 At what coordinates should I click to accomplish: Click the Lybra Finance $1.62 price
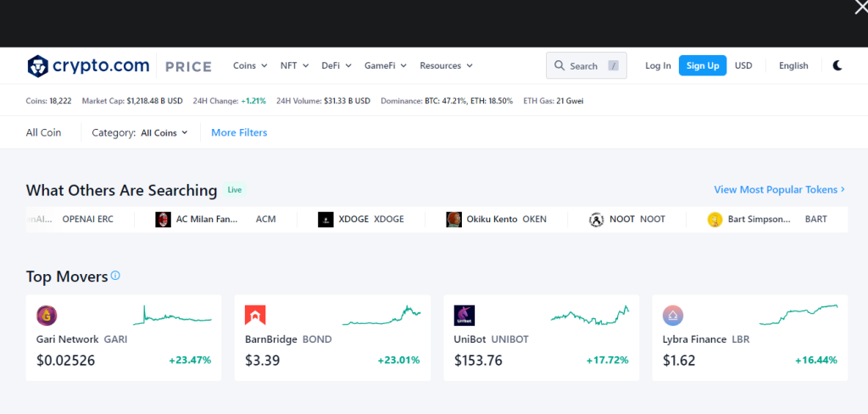(x=679, y=361)
